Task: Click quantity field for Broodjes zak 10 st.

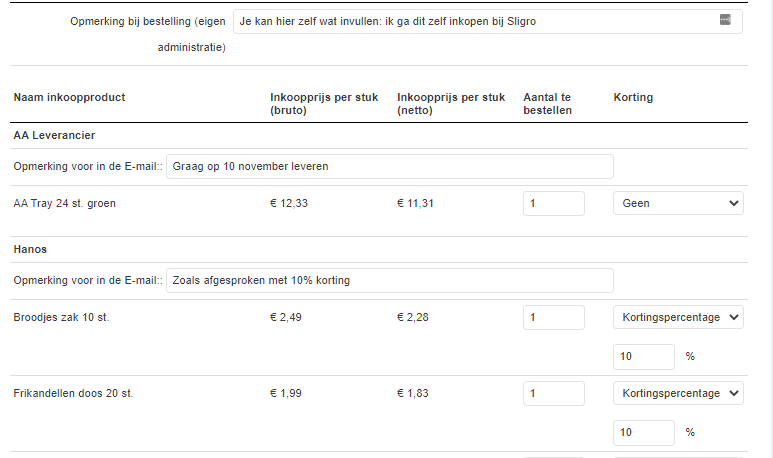Action: click(554, 317)
